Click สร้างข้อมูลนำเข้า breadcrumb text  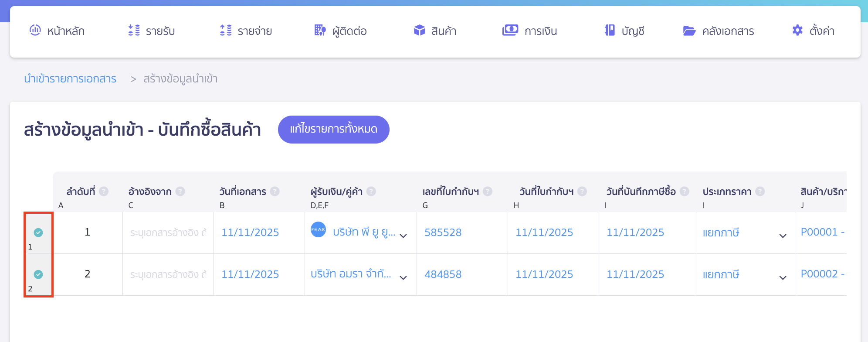tap(180, 79)
